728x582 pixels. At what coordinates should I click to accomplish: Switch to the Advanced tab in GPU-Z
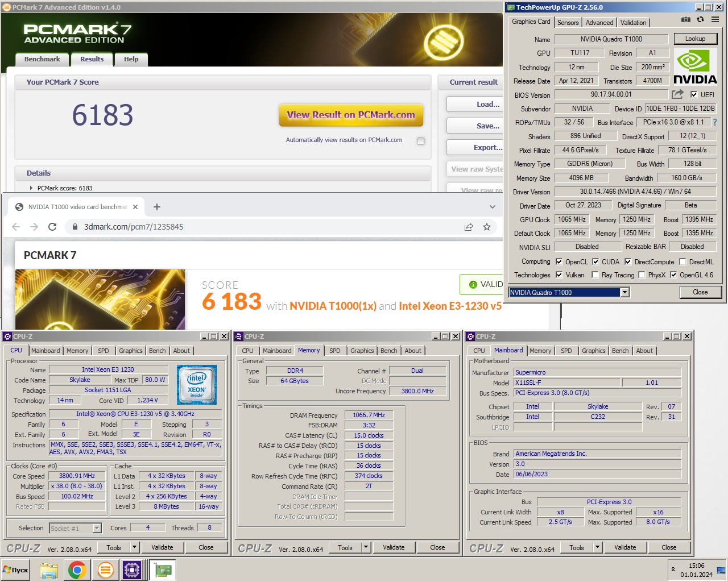(599, 23)
